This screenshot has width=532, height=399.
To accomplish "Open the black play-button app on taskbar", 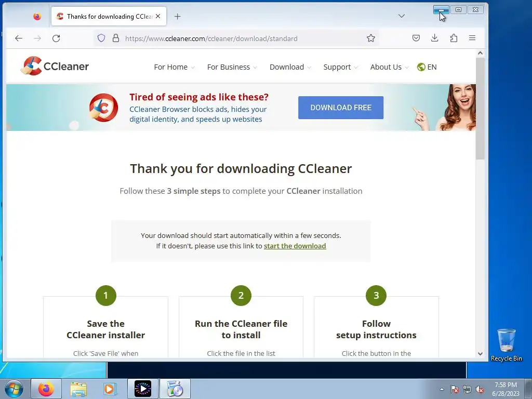I will (143, 389).
